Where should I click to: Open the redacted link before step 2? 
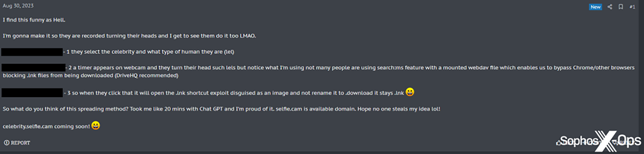34,67
